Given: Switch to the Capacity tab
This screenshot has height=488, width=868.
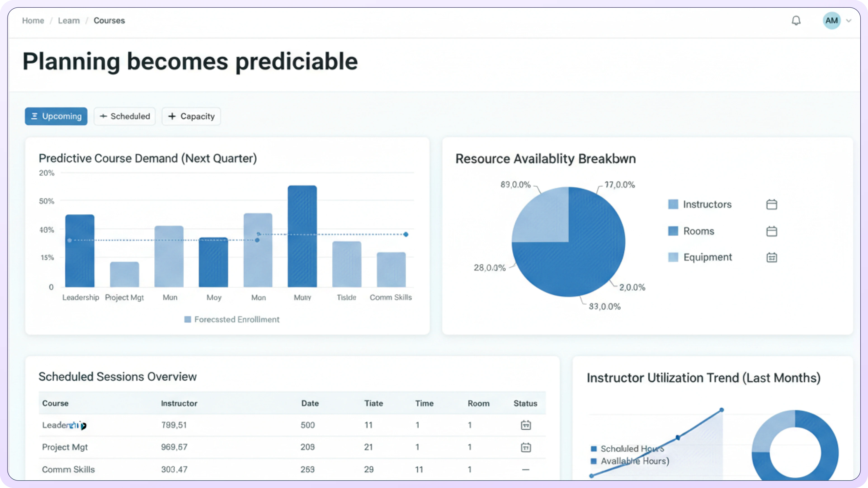Looking at the screenshot, I should (191, 116).
